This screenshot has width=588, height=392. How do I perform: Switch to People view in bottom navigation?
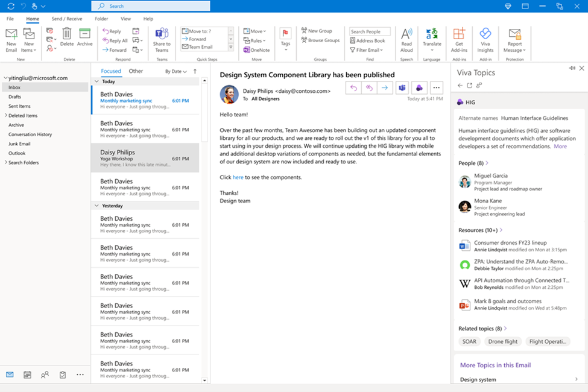45,375
